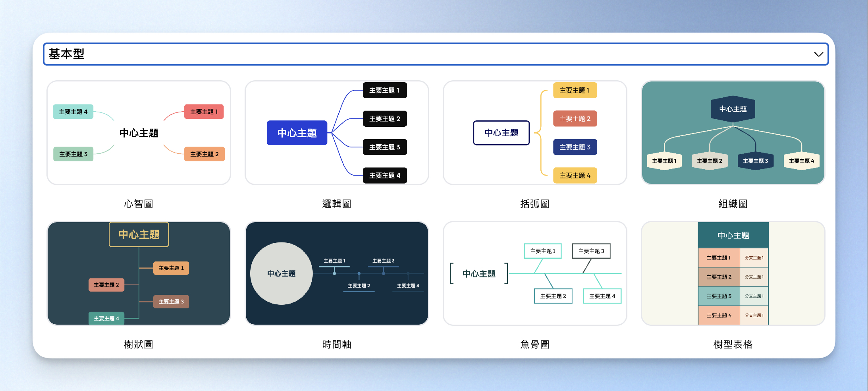Select the 心智圖 mind map template thumbnail
The width and height of the screenshot is (868, 391).
coord(139,133)
